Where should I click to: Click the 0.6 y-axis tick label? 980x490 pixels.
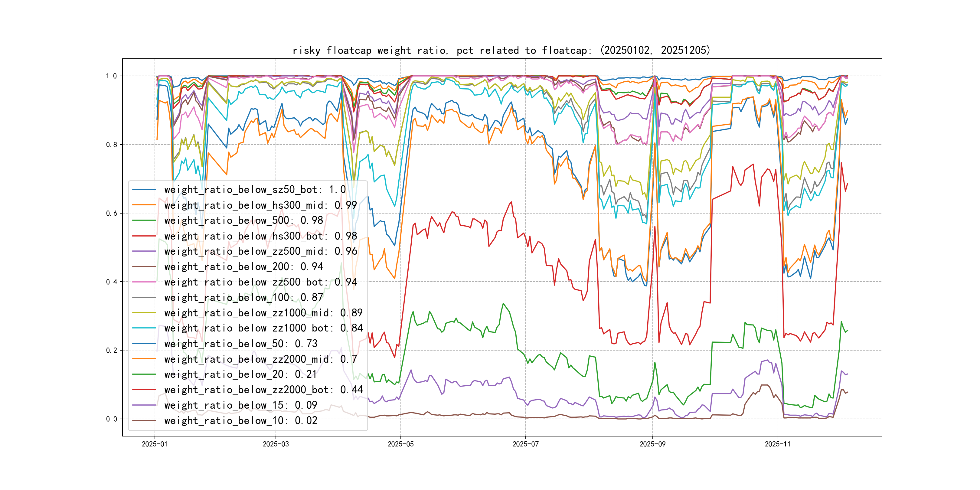click(111, 214)
